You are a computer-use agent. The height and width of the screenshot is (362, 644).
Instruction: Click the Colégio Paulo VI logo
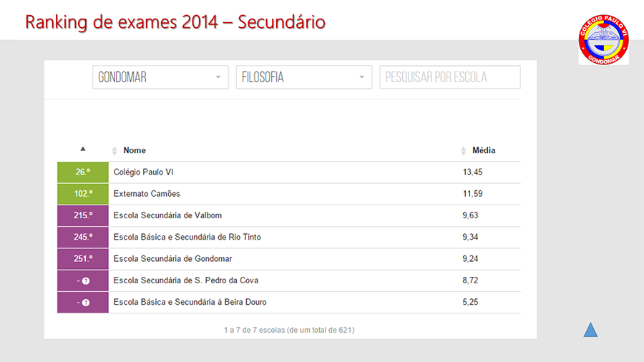tap(603, 39)
